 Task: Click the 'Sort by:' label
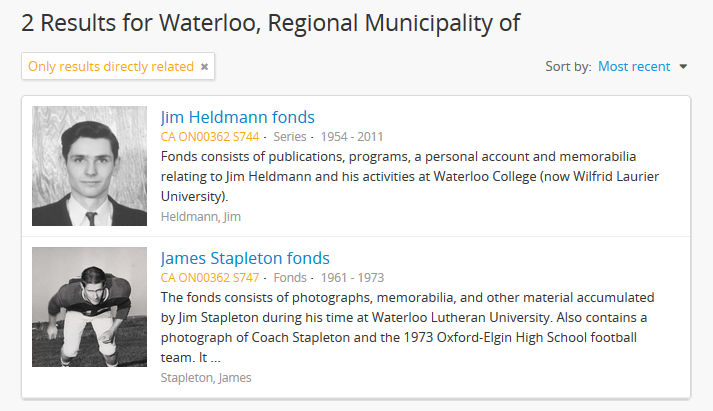tap(568, 67)
